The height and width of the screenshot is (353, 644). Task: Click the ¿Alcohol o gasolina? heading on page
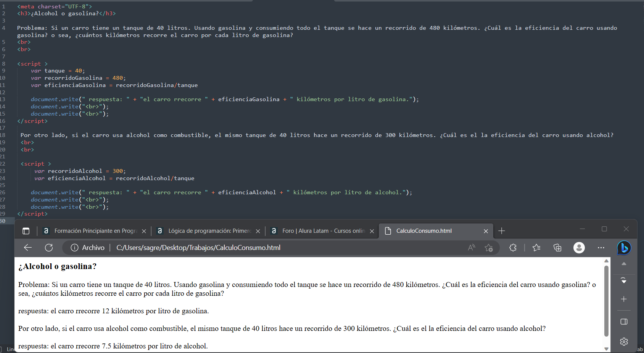pyautogui.click(x=57, y=266)
